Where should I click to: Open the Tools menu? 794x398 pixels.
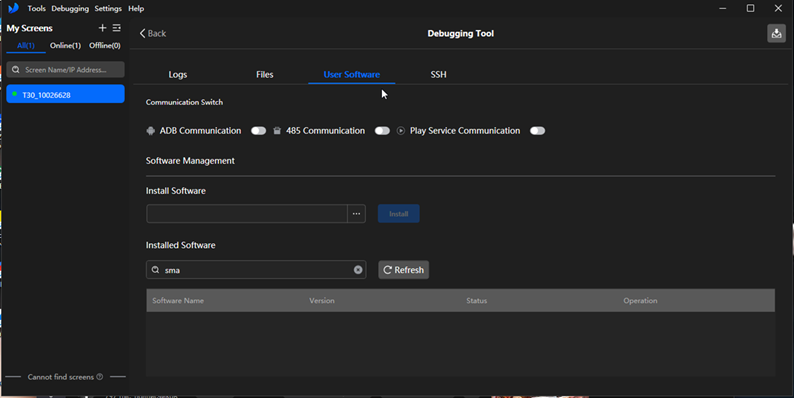[x=36, y=9]
